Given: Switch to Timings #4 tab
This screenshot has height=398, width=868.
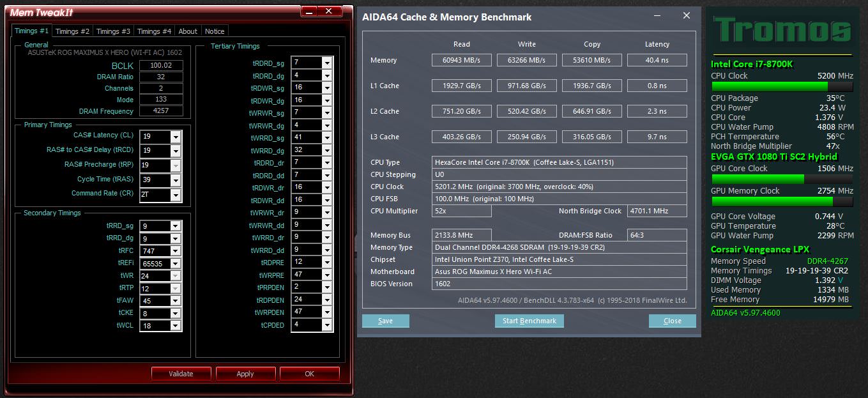Looking at the screenshot, I should [154, 31].
